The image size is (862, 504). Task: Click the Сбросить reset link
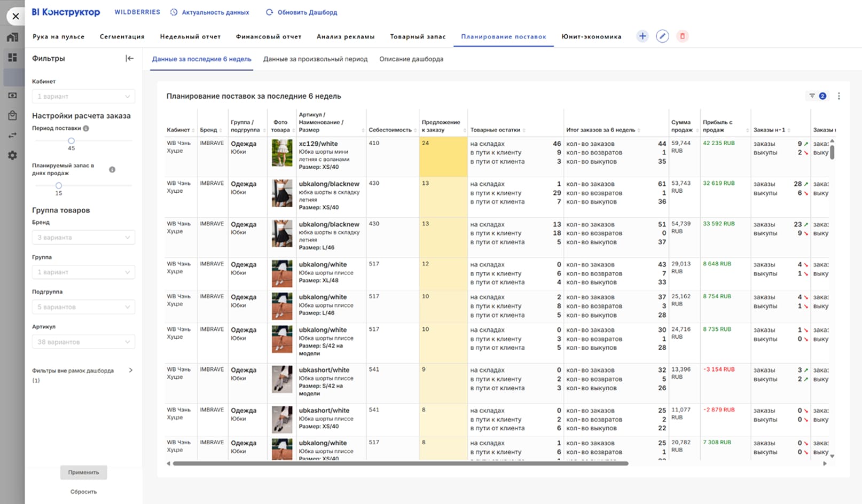click(x=83, y=492)
